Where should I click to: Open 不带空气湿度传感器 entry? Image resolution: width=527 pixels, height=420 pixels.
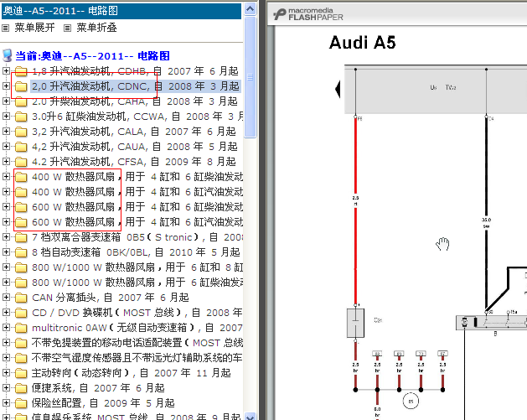(137, 358)
